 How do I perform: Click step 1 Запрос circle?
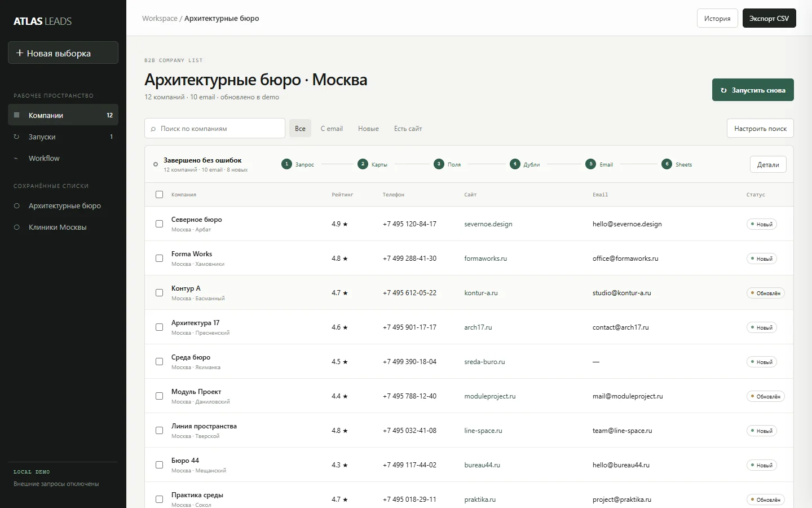coord(286,164)
